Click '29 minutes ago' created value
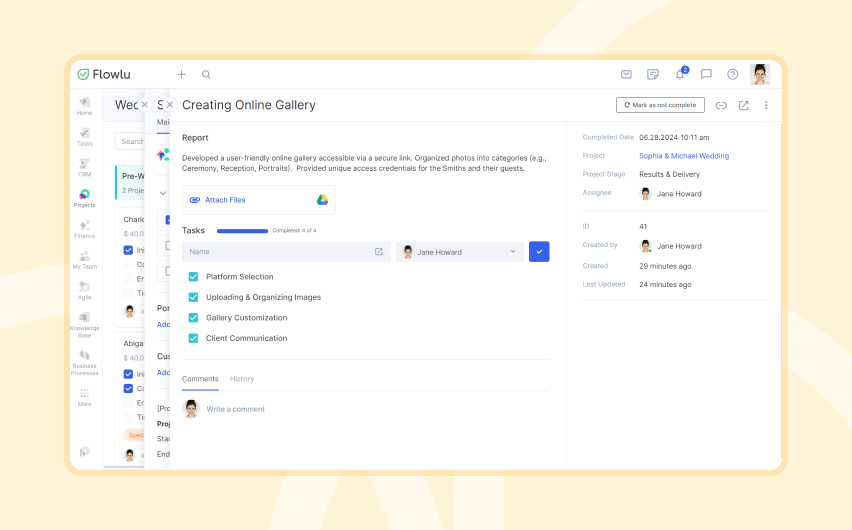Image resolution: width=852 pixels, height=530 pixels. click(x=665, y=266)
